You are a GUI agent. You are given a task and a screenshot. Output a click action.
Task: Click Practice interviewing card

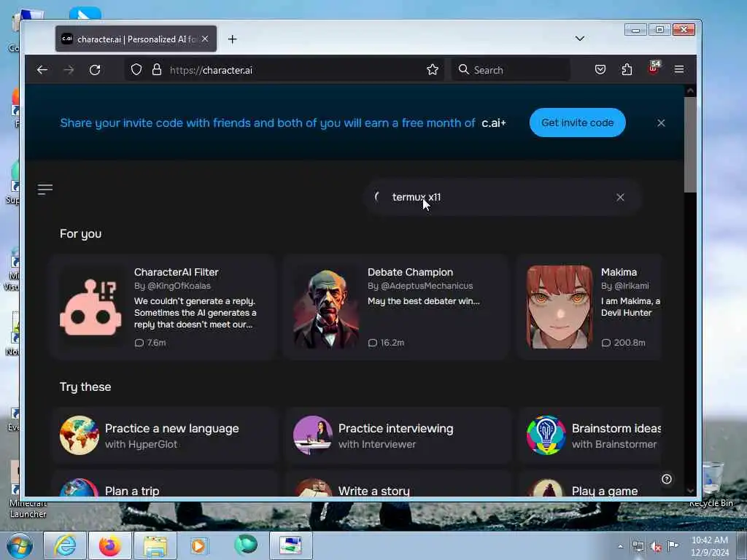pos(399,435)
